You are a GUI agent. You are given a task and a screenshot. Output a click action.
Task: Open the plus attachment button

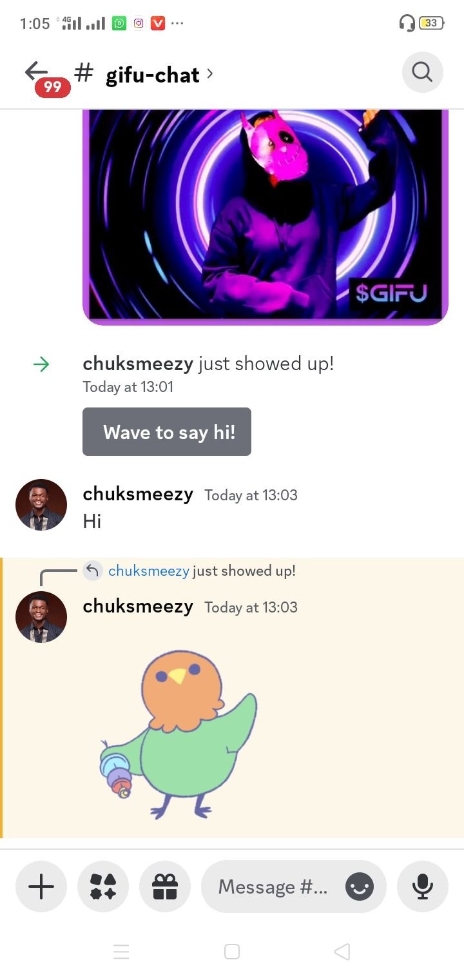tap(41, 886)
